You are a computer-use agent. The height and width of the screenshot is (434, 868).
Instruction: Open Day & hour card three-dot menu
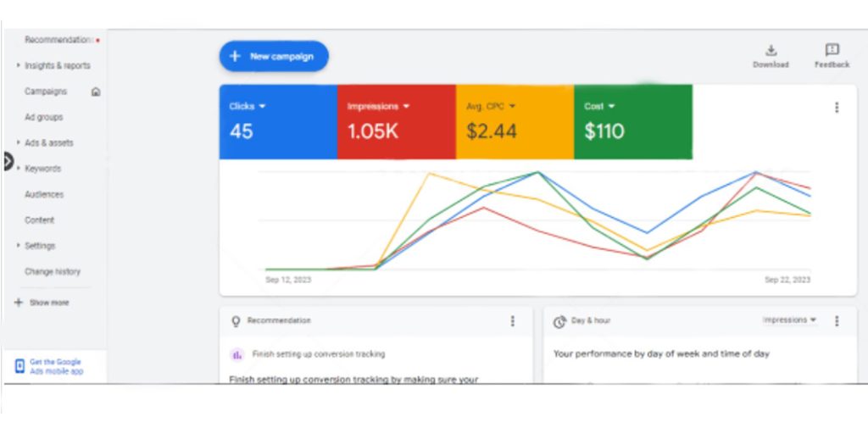coord(837,321)
